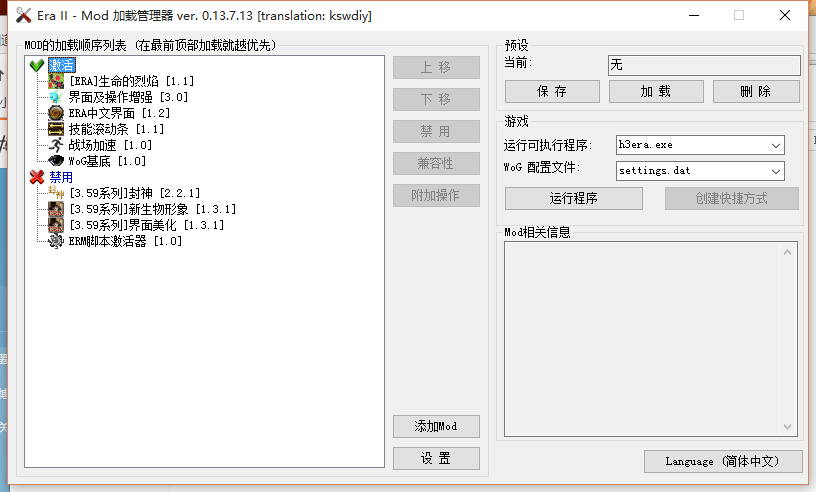Close the Era II window
The image size is (816, 492).
pyautogui.click(x=785, y=16)
